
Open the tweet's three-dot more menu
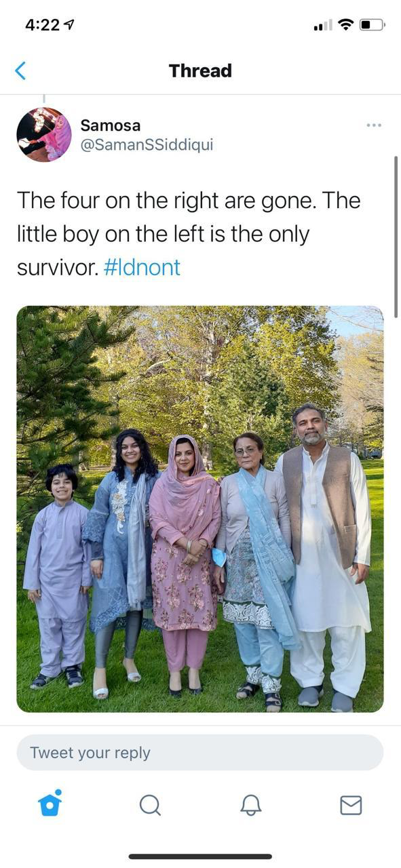(x=374, y=125)
